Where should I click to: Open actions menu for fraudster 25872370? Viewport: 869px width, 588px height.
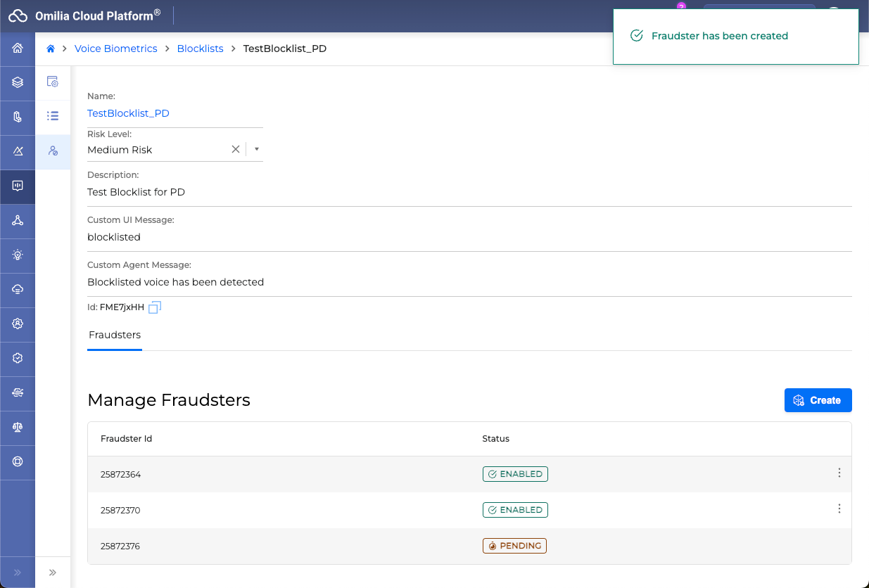(839, 509)
